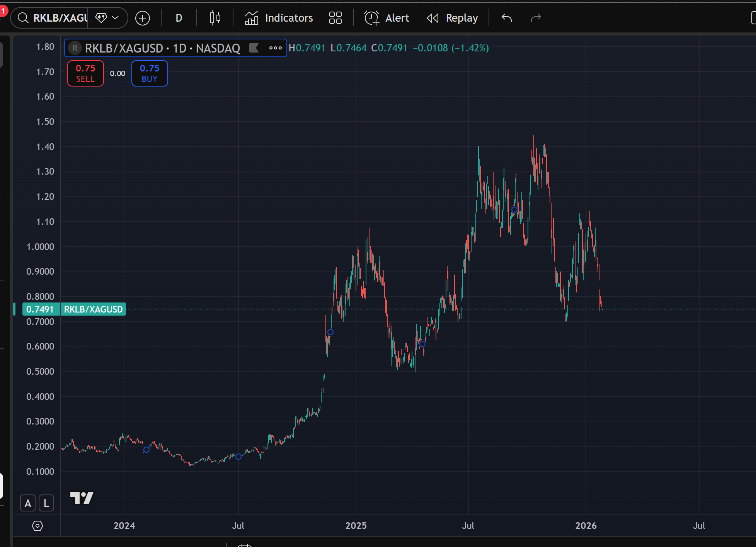
Task: Open the D timeframe interval selector
Action: [x=179, y=18]
